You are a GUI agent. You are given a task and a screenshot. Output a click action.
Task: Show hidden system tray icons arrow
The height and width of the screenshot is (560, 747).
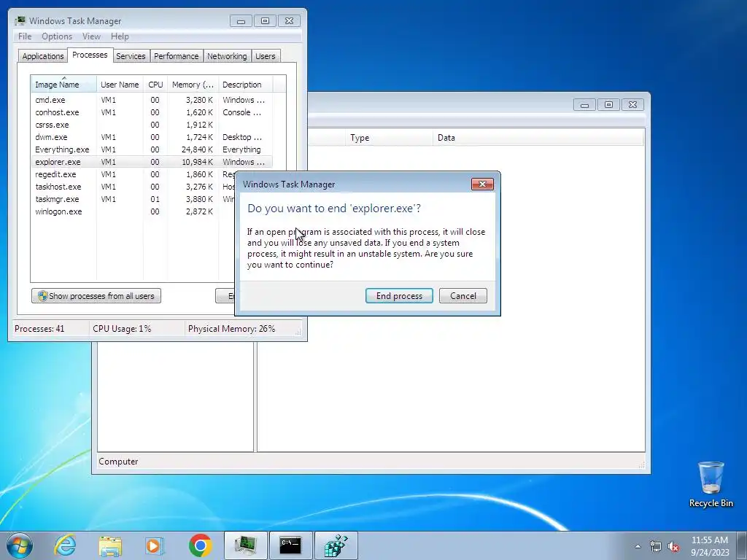[x=638, y=546]
